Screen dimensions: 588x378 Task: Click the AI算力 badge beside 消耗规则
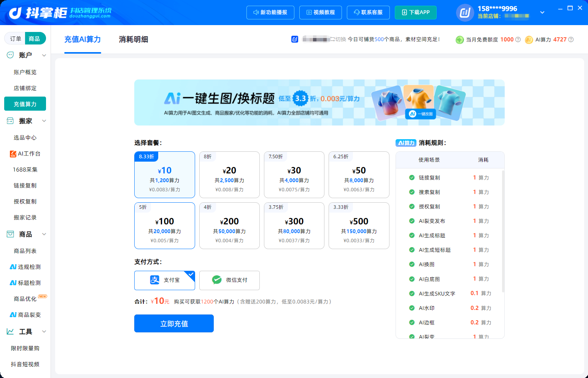pyautogui.click(x=406, y=143)
